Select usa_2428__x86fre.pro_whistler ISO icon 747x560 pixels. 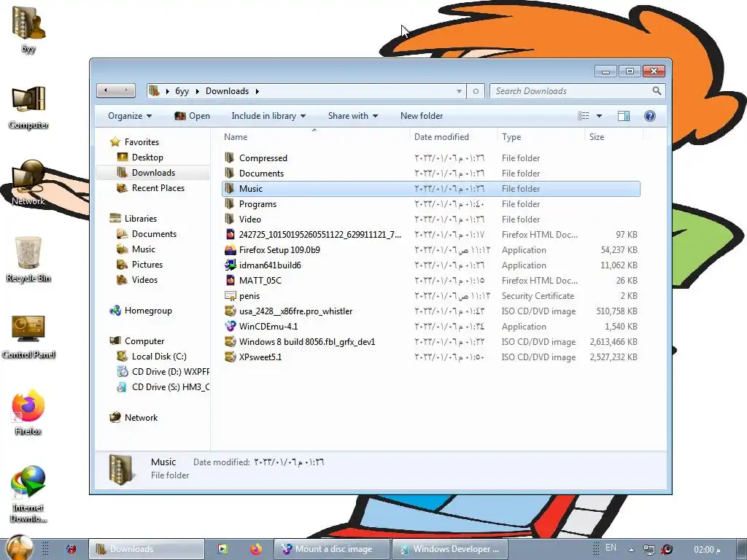(230, 311)
